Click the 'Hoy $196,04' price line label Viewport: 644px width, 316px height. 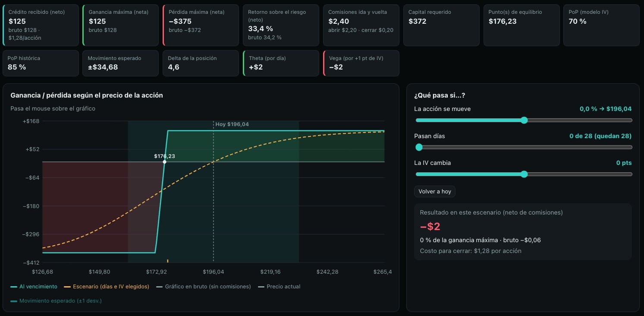(x=232, y=124)
